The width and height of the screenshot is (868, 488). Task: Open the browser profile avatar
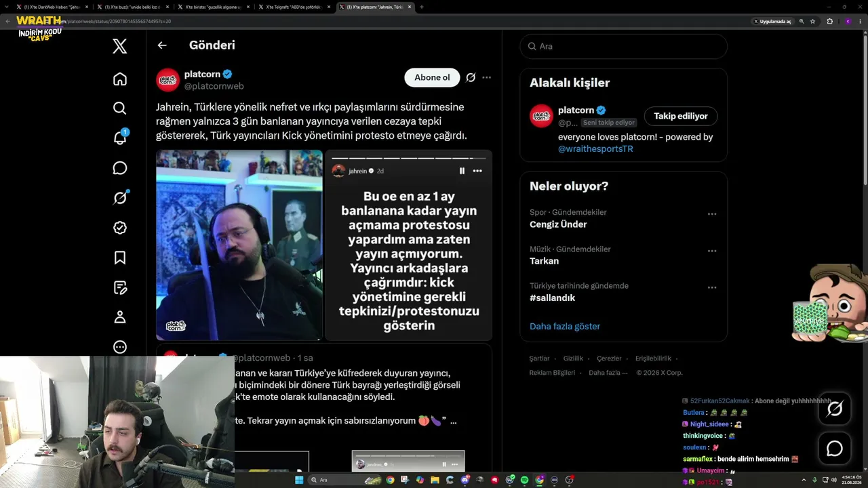pos(848,22)
